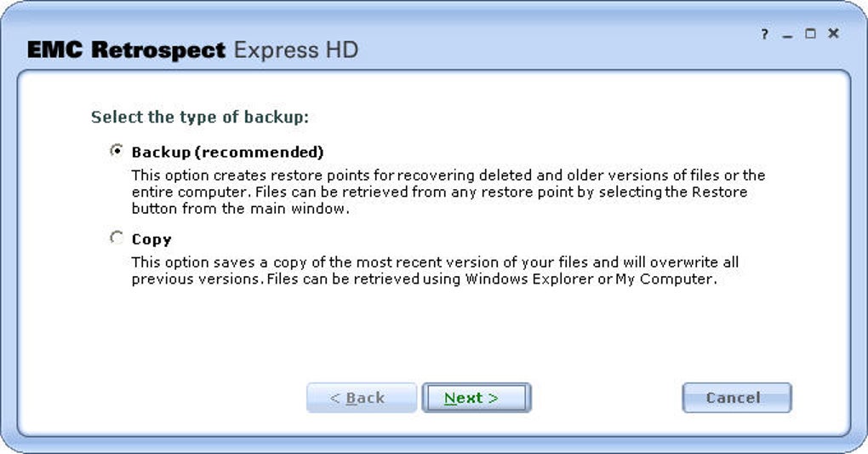The height and width of the screenshot is (454, 868).
Task: Click "My Computer" in the Copy description
Action: click(672, 279)
